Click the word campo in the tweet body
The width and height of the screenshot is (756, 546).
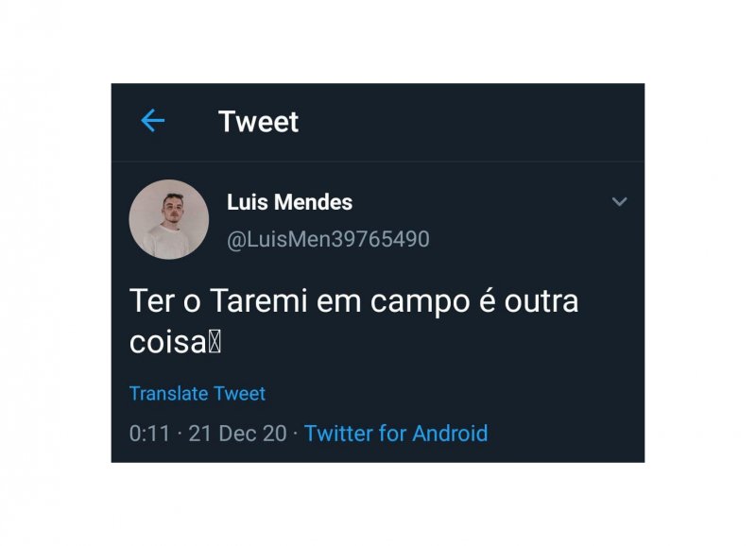click(420, 303)
